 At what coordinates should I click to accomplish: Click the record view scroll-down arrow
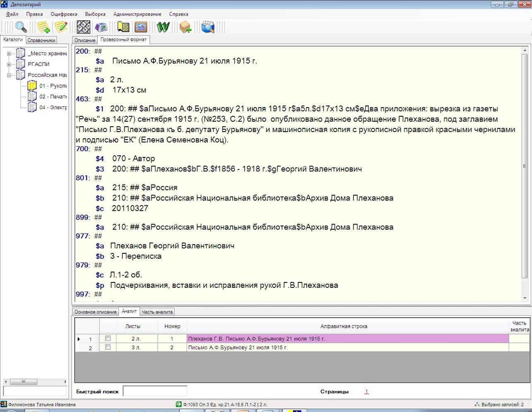pyautogui.click(x=525, y=298)
